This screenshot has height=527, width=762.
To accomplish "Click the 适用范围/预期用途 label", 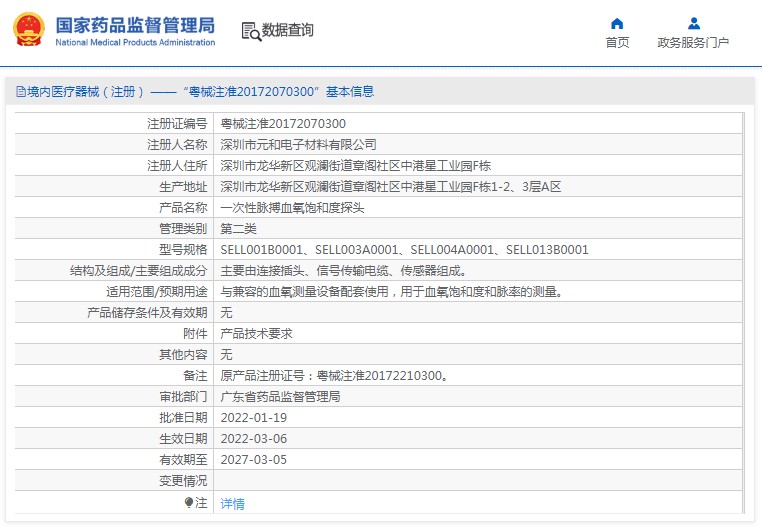I will click(x=156, y=292).
